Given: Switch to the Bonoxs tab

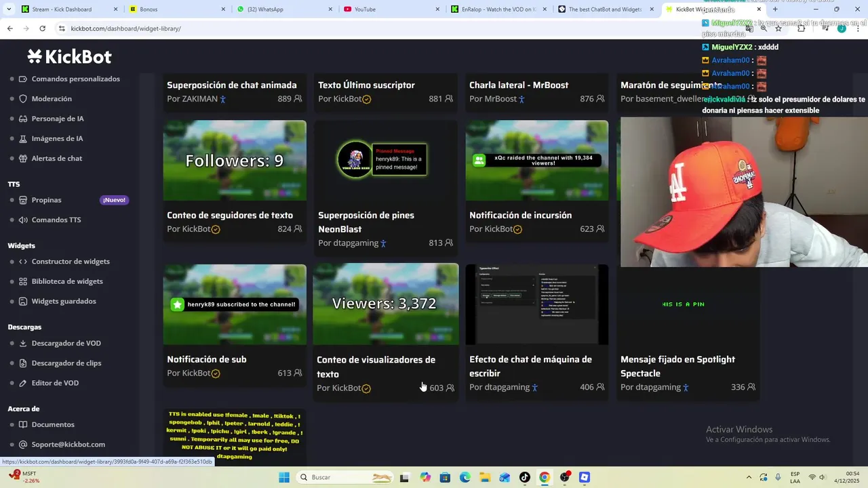Looking at the screenshot, I should [176, 9].
